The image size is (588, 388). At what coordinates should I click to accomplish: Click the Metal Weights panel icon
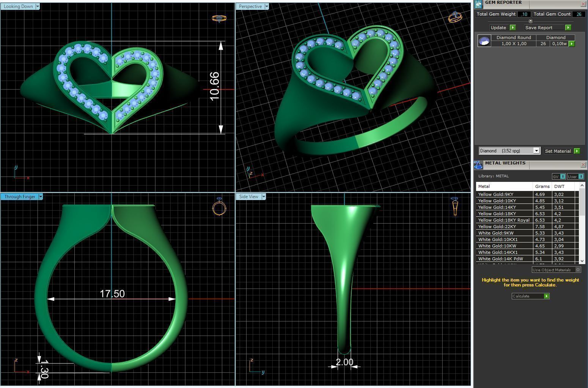click(478, 164)
